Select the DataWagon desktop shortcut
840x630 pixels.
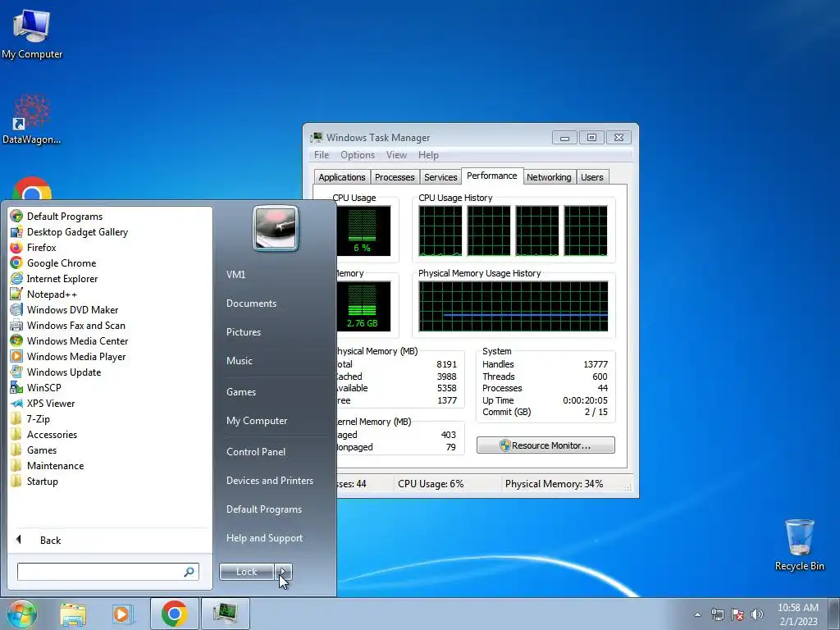32,119
